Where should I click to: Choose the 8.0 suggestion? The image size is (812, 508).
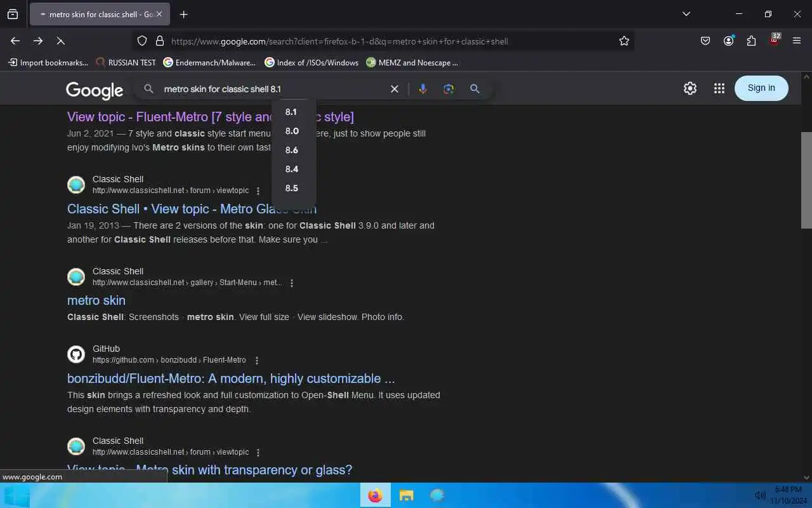click(x=294, y=131)
